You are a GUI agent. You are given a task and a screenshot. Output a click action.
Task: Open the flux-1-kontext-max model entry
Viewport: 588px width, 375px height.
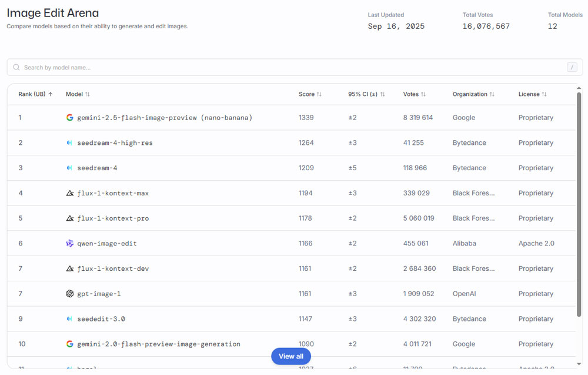113,193
